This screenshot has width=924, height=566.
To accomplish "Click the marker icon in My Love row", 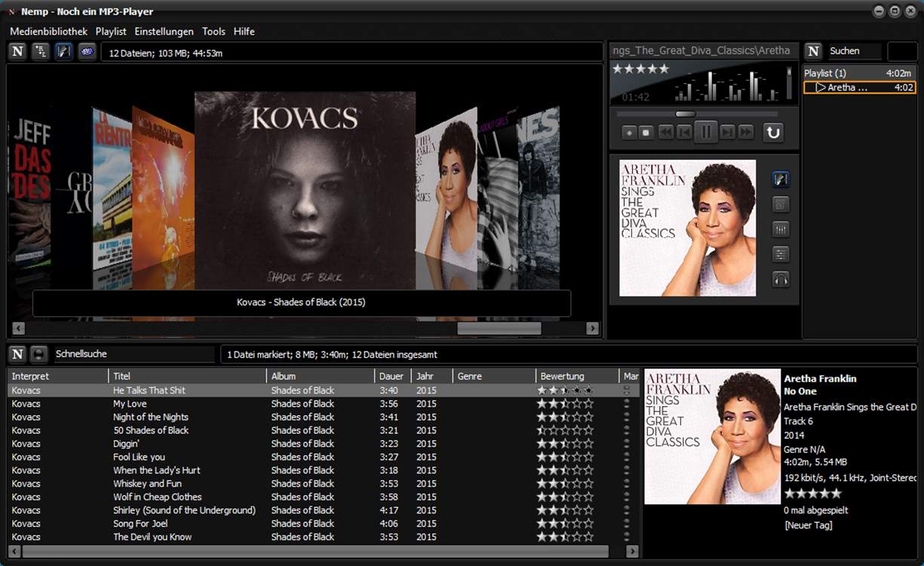I will point(626,404).
